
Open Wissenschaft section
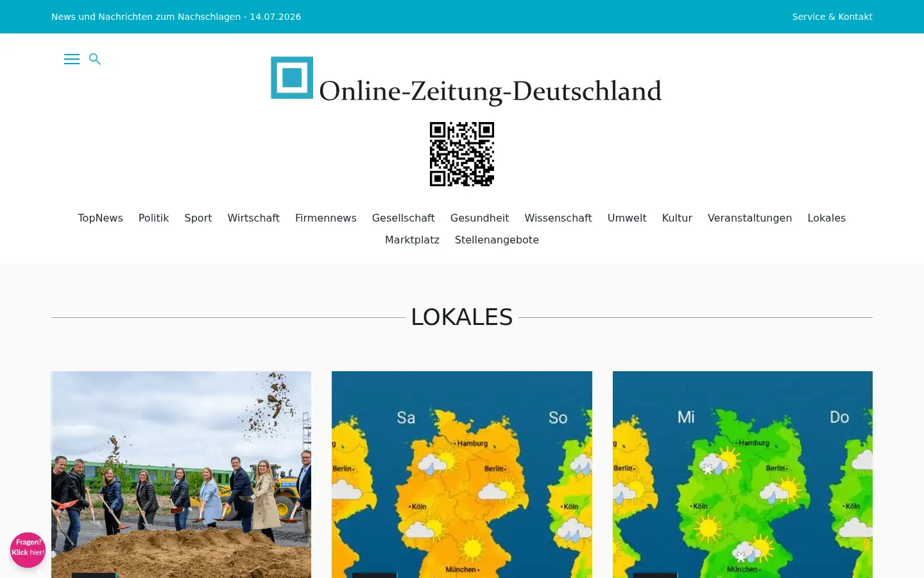tap(558, 218)
